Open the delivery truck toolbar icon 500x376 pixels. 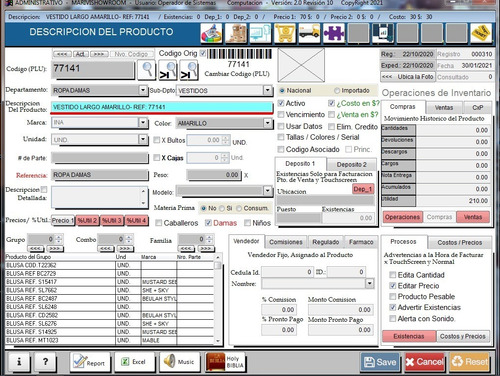tap(309, 33)
